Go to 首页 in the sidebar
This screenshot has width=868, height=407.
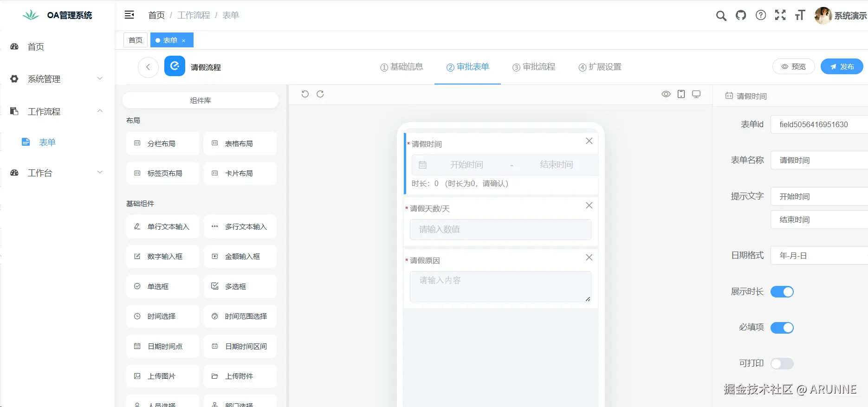click(x=57, y=46)
